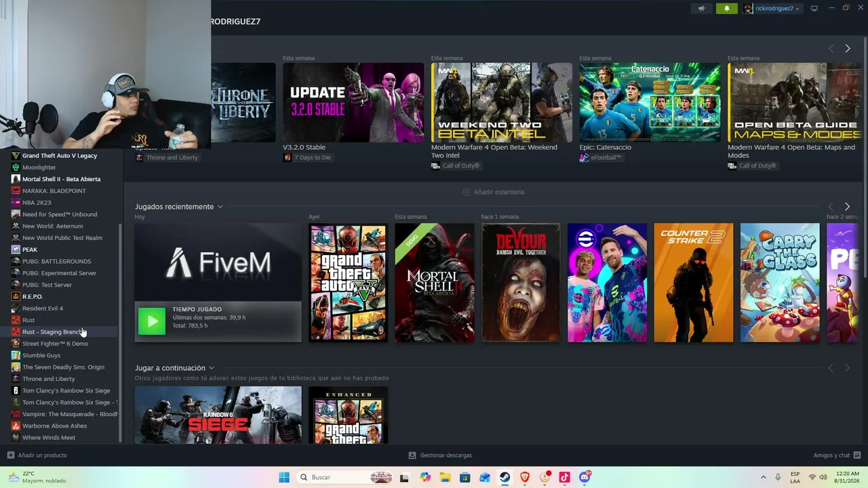Open the Steam news megaphone icon
The height and width of the screenshot is (488, 868).
point(702,8)
